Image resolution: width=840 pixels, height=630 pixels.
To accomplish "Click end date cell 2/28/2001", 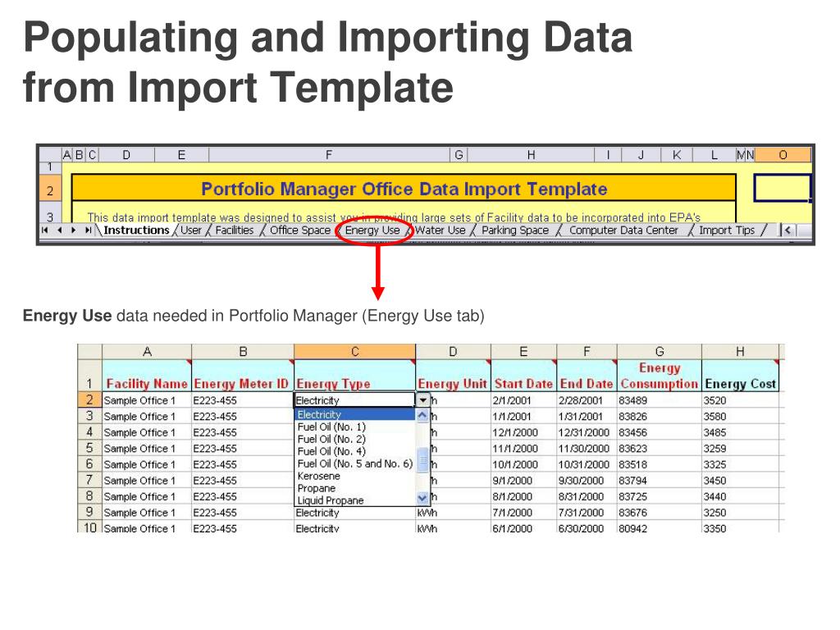I will coord(587,400).
